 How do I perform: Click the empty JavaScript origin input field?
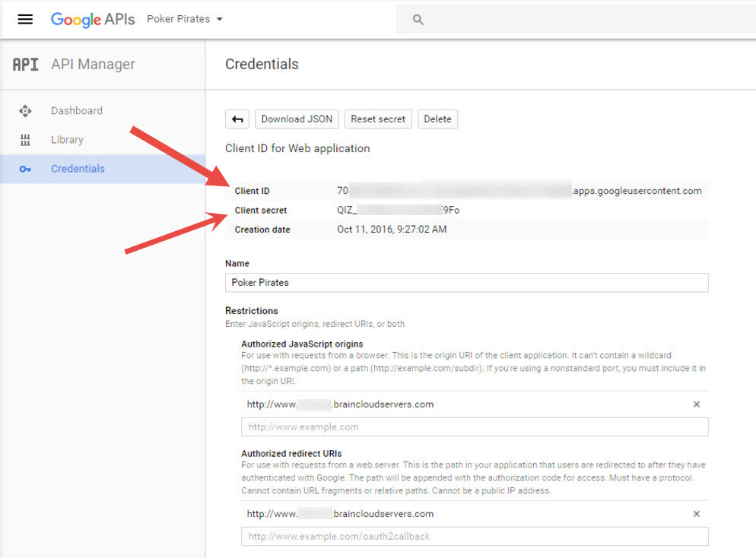pyautogui.click(x=475, y=427)
